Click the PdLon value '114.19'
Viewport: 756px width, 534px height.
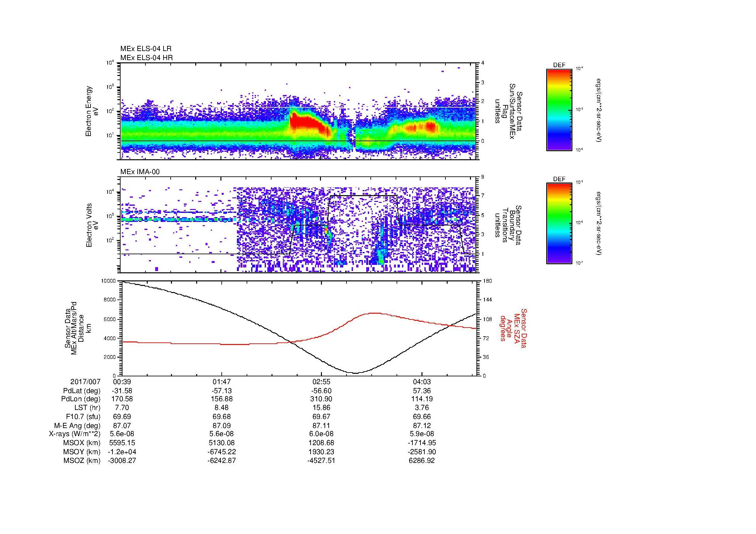pos(422,399)
